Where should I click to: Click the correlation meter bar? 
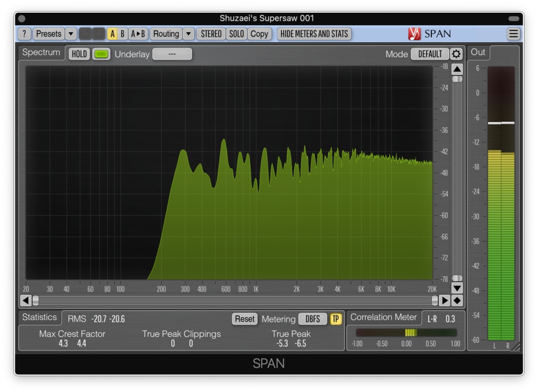(406, 333)
